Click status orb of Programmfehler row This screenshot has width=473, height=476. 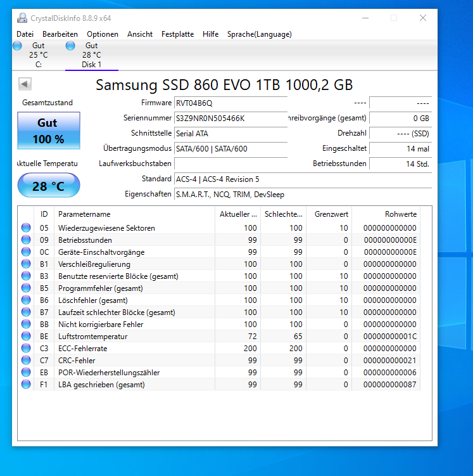click(x=26, y=288)
